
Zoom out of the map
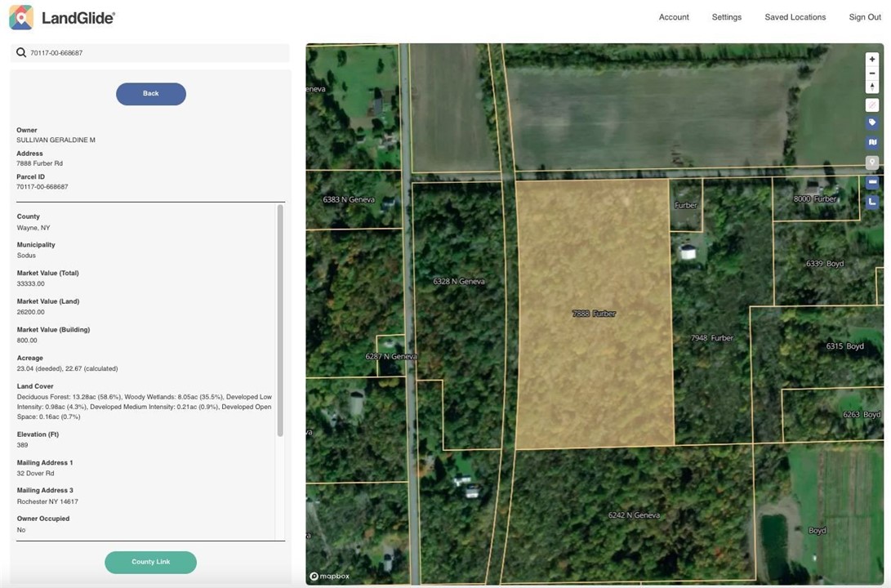pos(871,73)
